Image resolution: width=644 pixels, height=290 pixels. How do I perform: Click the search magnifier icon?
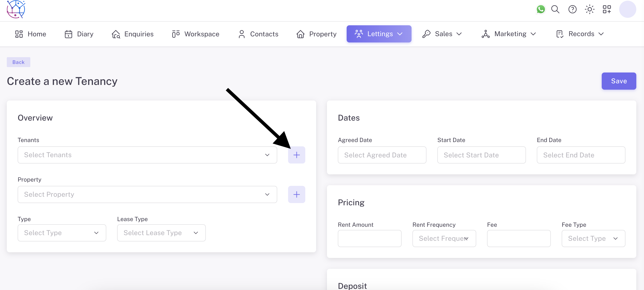[x=555, y=9]
